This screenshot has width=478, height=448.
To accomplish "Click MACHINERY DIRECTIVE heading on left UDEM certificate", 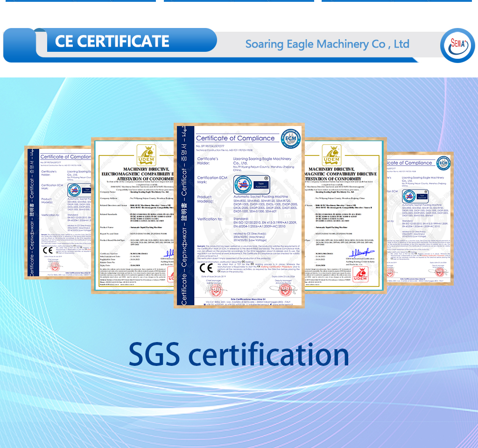I will click(146, 169).
